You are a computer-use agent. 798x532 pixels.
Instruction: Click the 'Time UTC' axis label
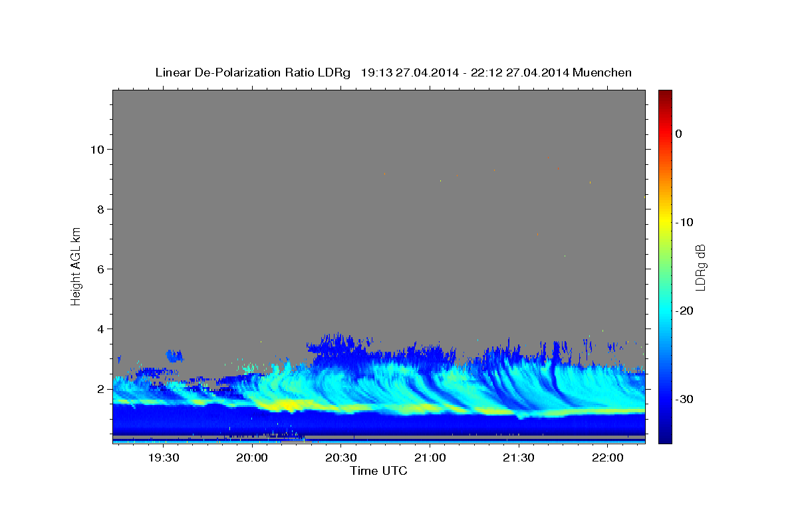point(378,471)
